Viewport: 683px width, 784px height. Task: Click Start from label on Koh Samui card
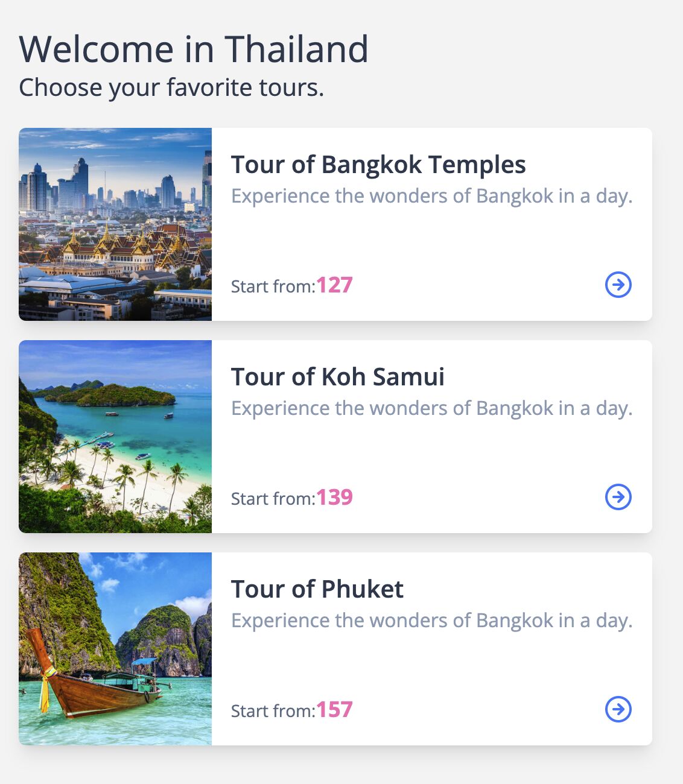pyautogui.click(x=273, y=499)
